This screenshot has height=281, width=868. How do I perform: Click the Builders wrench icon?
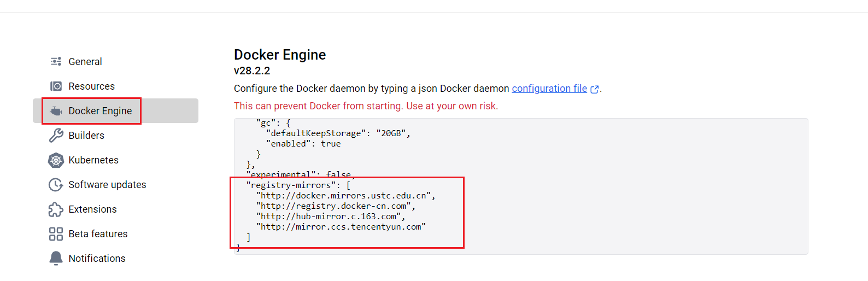(56, 136)
